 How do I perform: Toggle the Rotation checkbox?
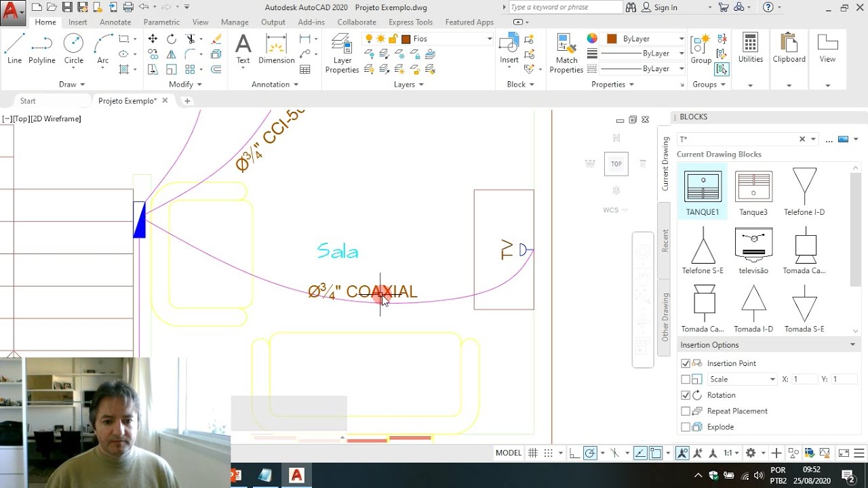tap(686, 395)
